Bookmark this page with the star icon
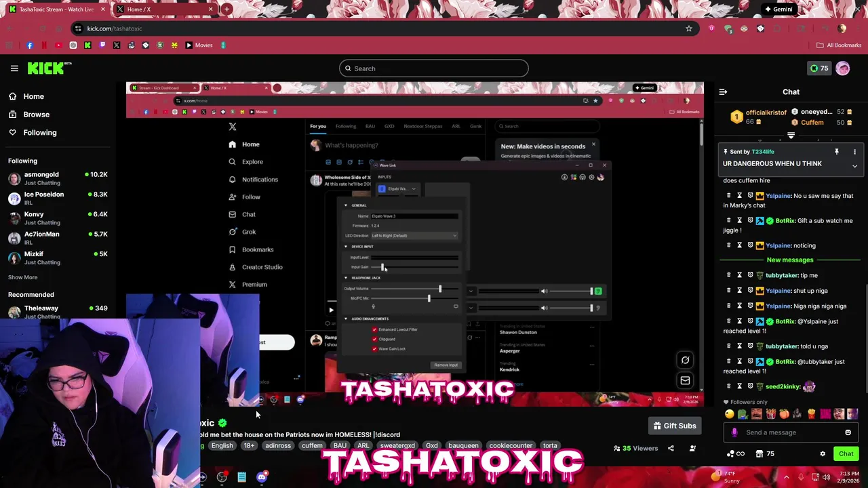This screenshot has height=488, width=868. 689,28
